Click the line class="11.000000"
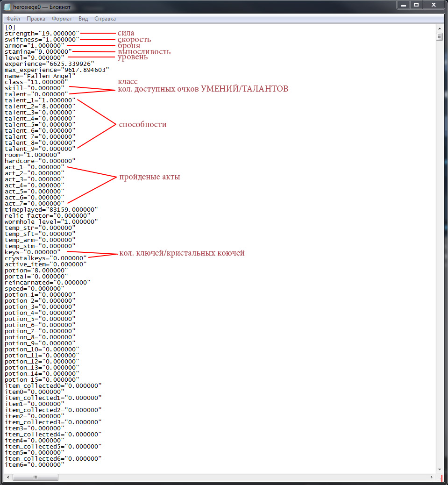This screenshot has width=448, height=485. coord(36,82)
